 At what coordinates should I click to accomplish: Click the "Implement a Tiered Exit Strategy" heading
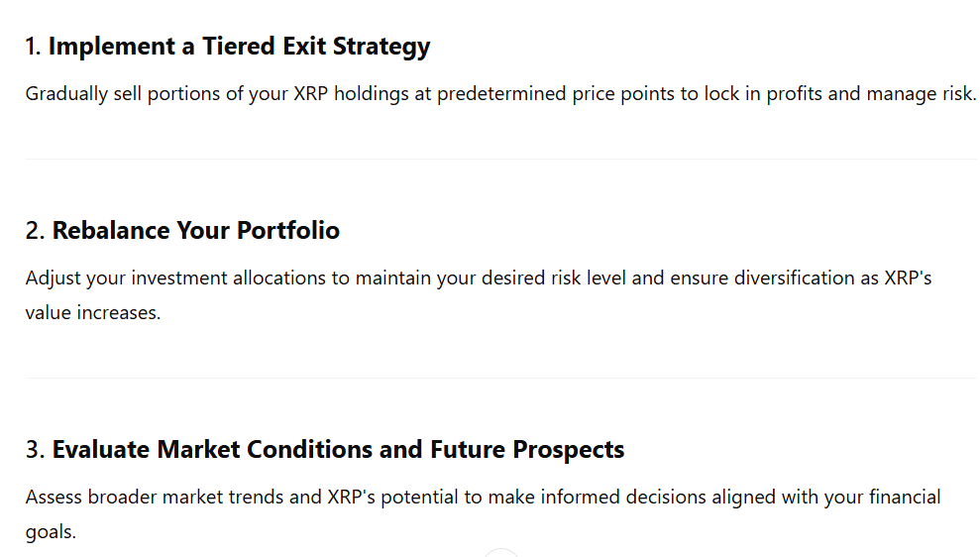coord(239,46)
